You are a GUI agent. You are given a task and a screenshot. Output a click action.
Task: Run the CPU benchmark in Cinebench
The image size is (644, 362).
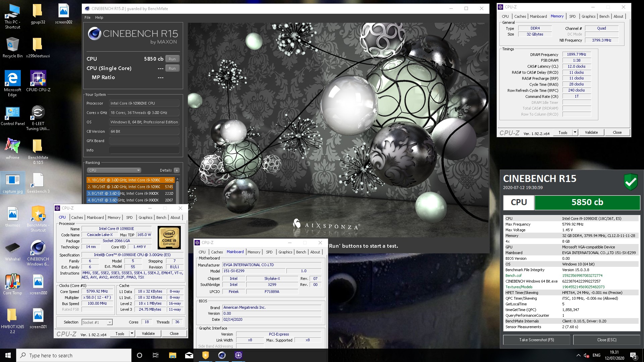coord(172,59)
